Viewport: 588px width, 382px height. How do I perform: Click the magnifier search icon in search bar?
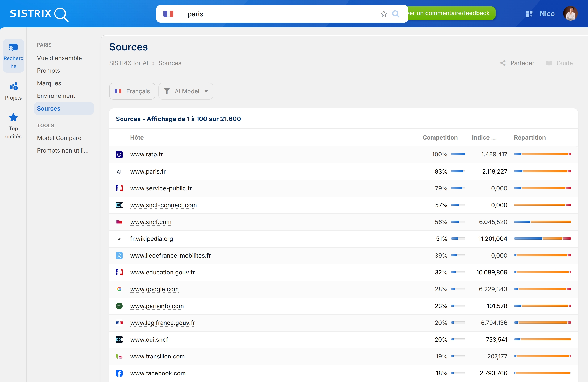[x=396, y=14]
